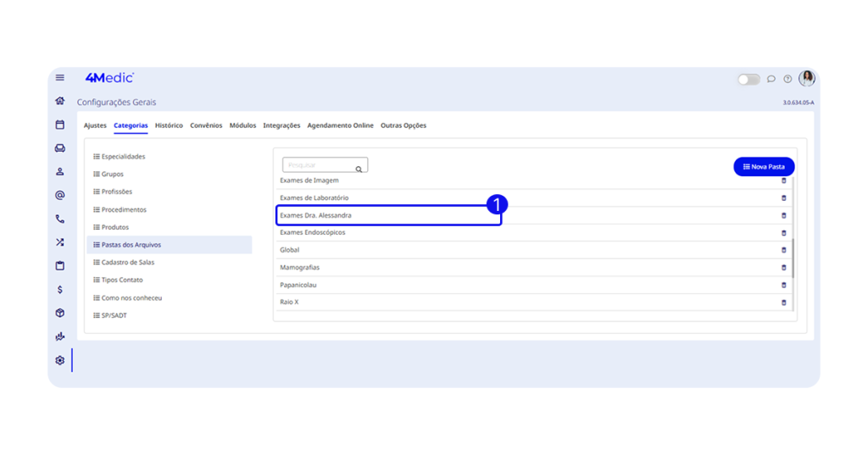Open the dollar sign finance icon
The image size is (868, 455).
coord(60,290)
